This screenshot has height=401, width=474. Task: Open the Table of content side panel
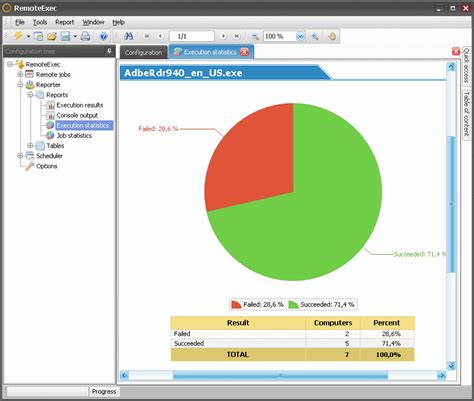coord(467,114)
